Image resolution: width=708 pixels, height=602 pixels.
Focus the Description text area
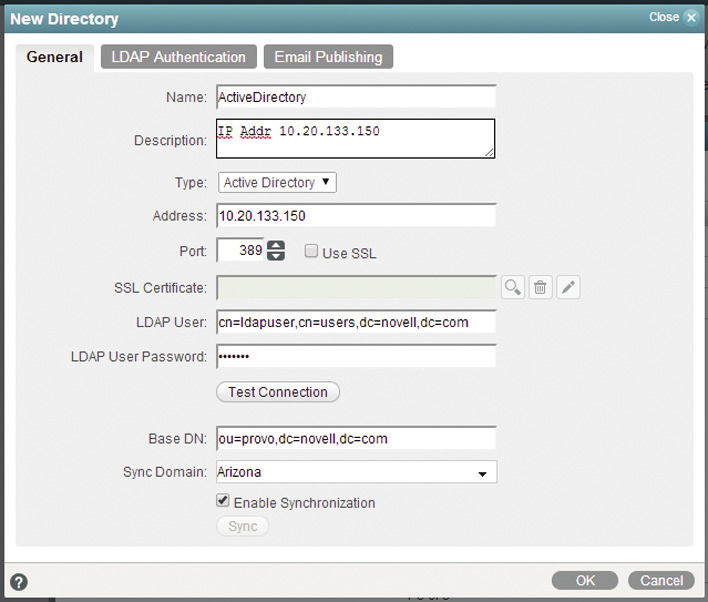pos(355,139)
